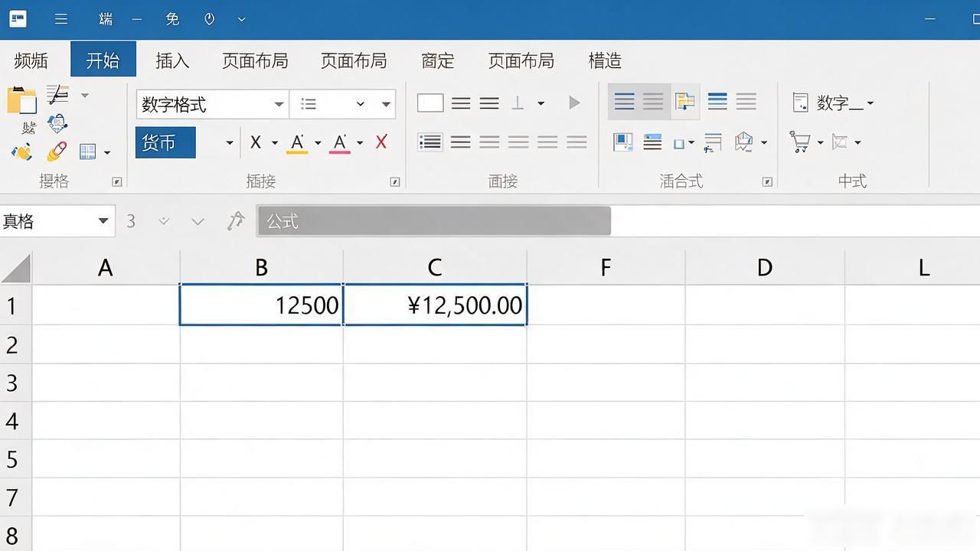
Task: Click the red X clear icon
Action: click(381, 142)
